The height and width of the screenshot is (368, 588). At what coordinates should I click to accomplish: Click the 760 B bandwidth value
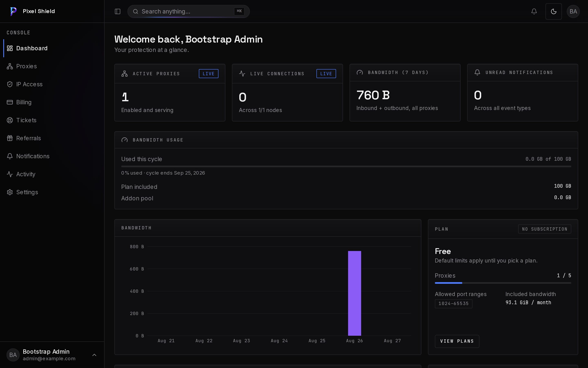coord(373,95)
